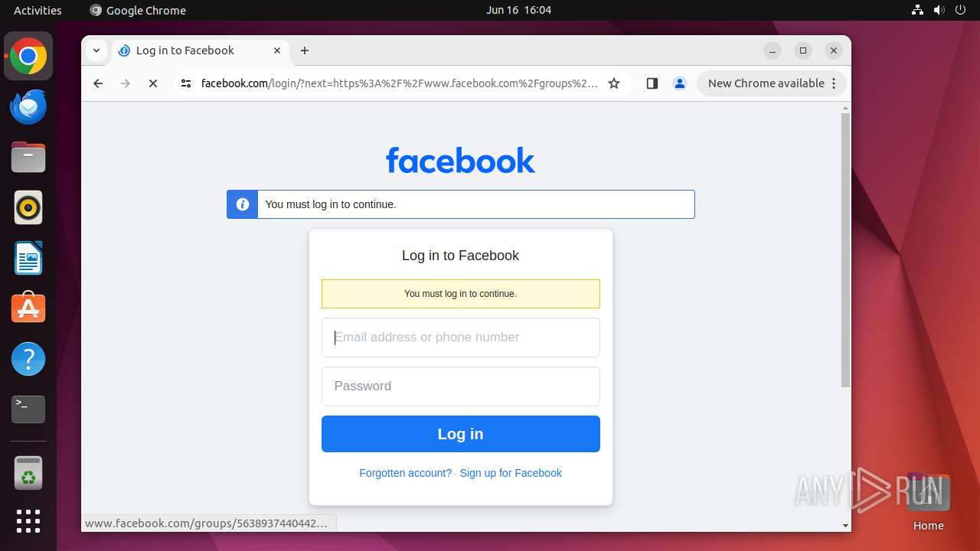
Task: Focus the Email address or phone number field
Action: [461, 337]
